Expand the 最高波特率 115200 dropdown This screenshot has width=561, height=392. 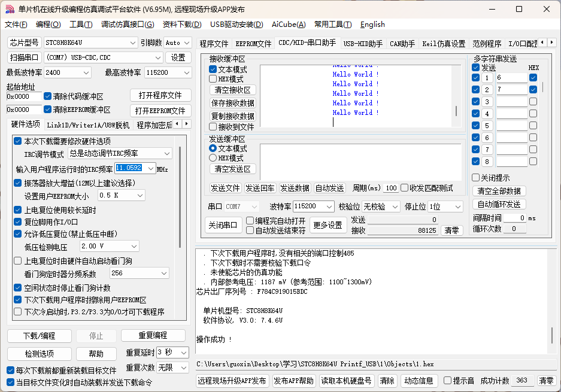pos(186,72)
